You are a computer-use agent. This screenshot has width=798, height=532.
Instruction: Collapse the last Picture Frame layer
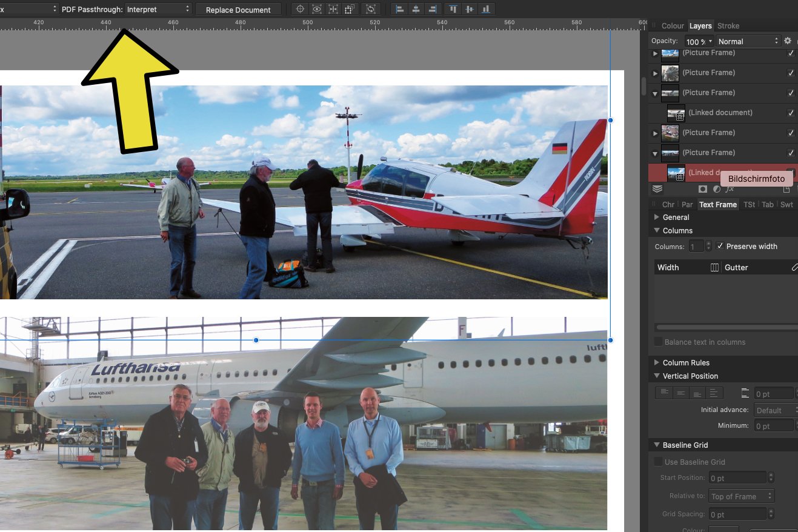(655, 153)
